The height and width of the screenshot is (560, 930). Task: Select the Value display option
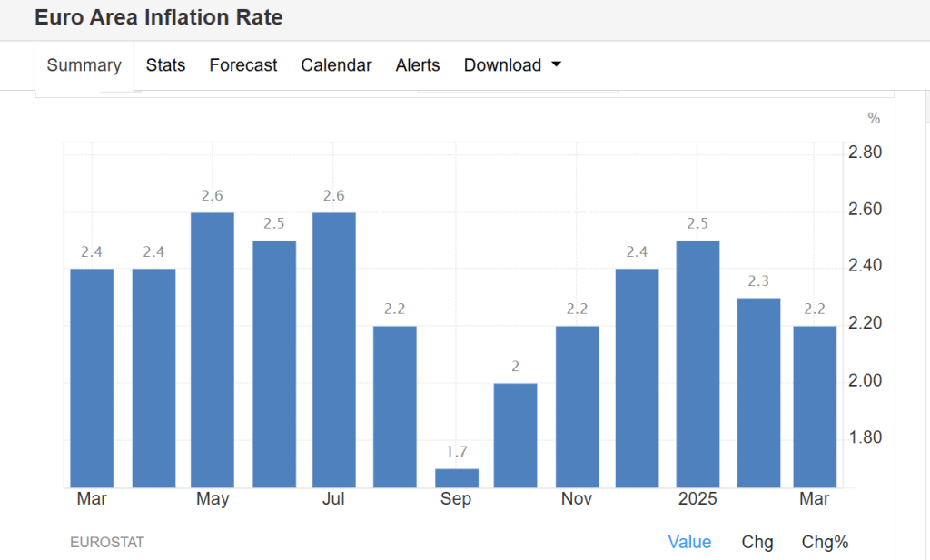click(x=689, y=542)
